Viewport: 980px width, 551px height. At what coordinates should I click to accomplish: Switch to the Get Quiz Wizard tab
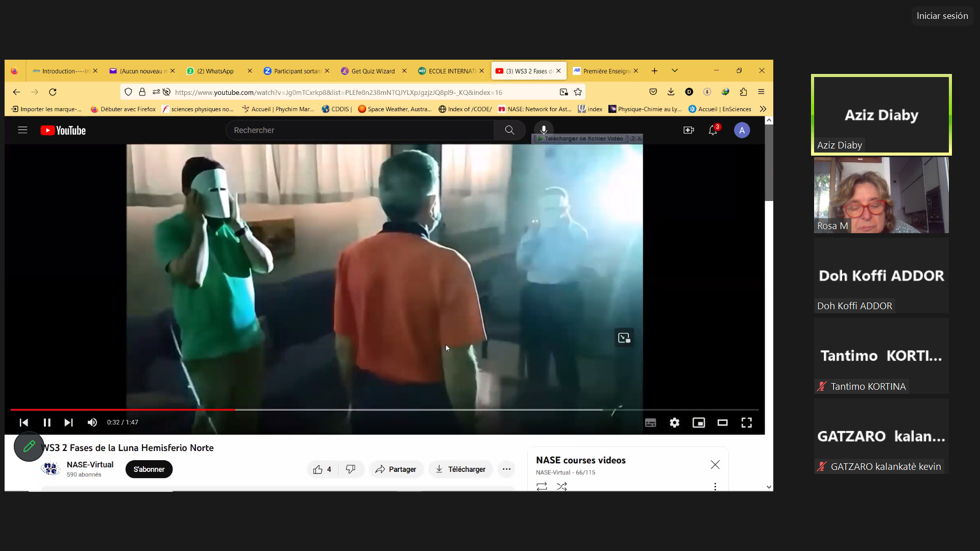[373, 71]
